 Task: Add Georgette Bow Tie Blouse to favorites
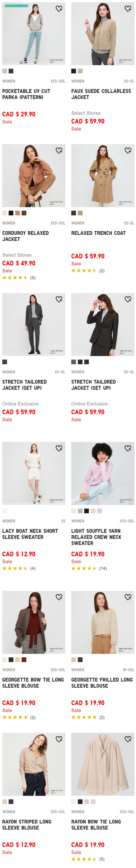(x=59, y=597)
